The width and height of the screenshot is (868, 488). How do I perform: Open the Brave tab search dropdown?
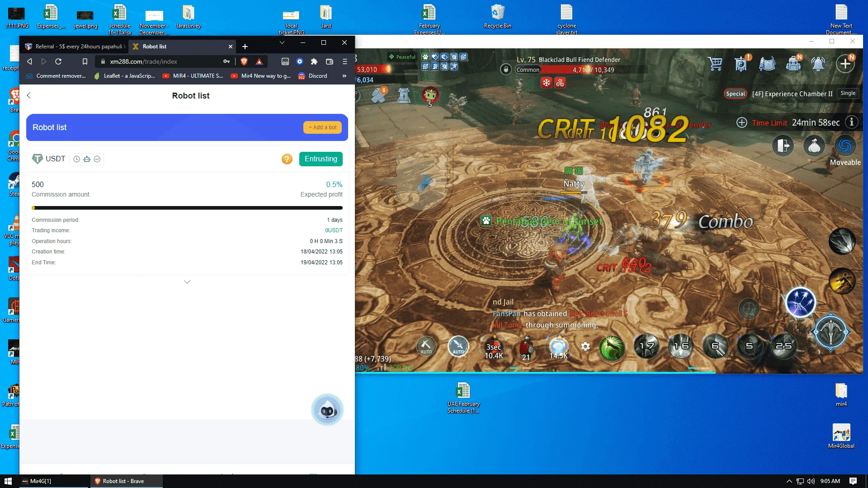[282, 42]
